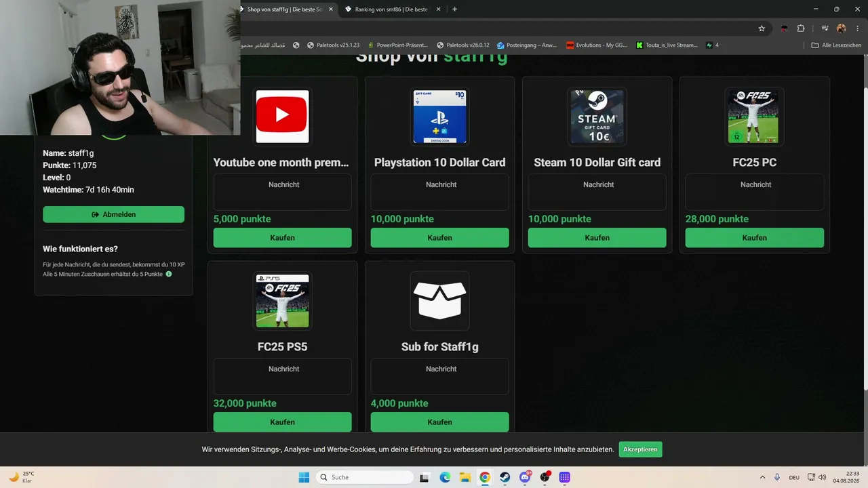Click the 'Punkte: 11,075' text

coord(69,165)
